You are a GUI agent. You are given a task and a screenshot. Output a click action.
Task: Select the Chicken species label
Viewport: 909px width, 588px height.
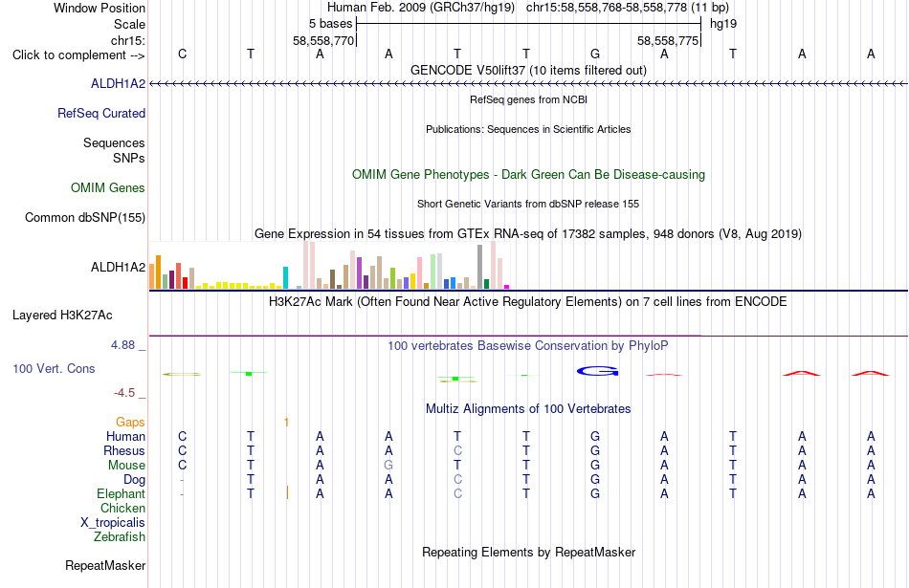click(122, 508)
